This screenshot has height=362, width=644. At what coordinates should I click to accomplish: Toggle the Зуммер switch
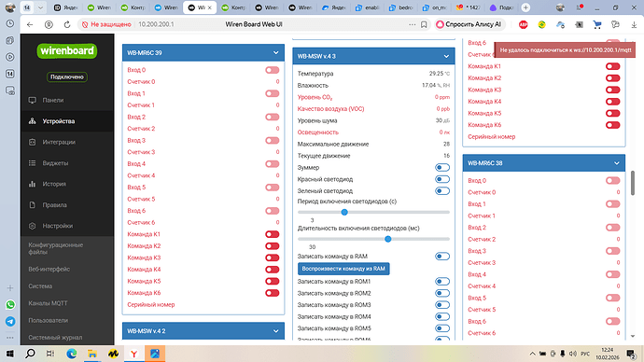tap(442, 167)
